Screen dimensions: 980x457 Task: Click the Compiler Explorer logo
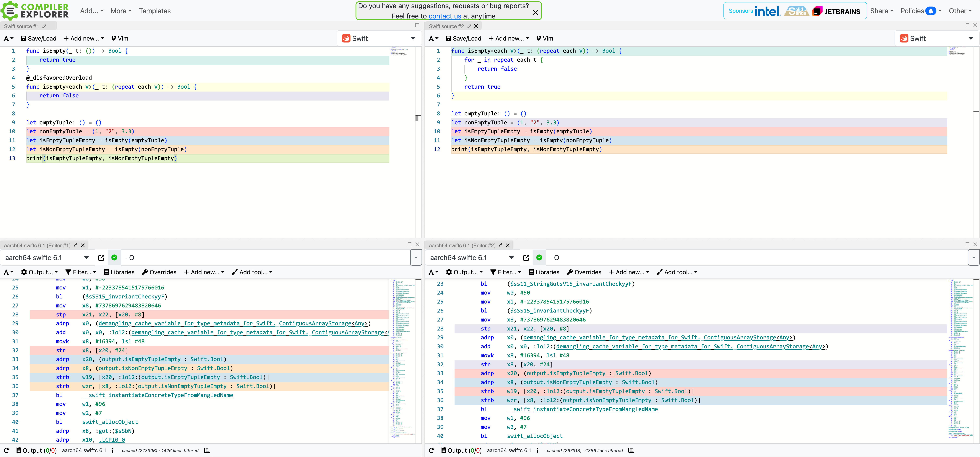click(x=35, y=11)
